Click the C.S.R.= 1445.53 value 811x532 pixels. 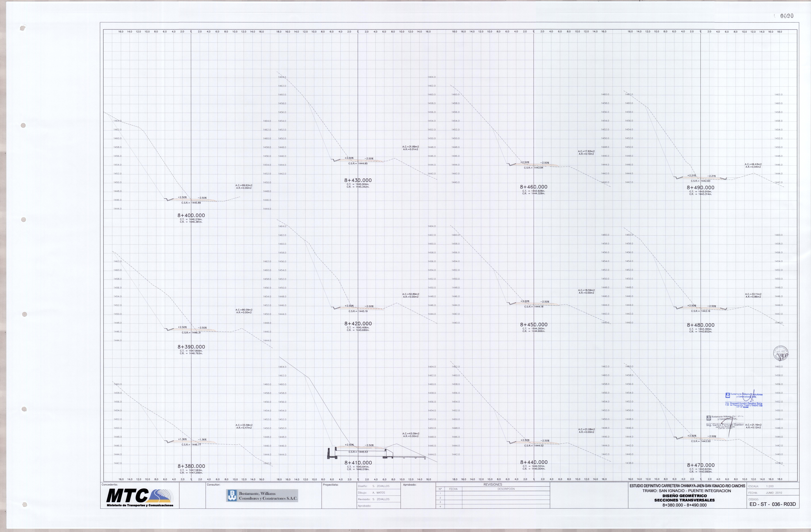(358, 452)
